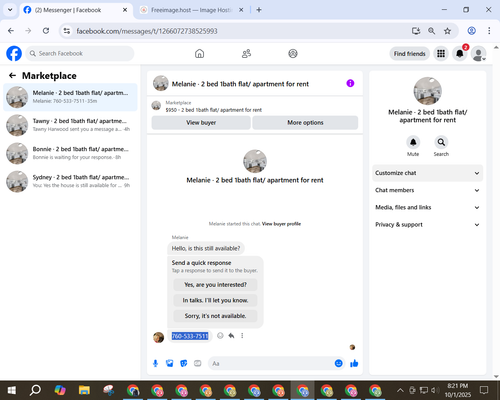
Task: Open the Facebook logo home link
Action: click(x=14, y=53)
